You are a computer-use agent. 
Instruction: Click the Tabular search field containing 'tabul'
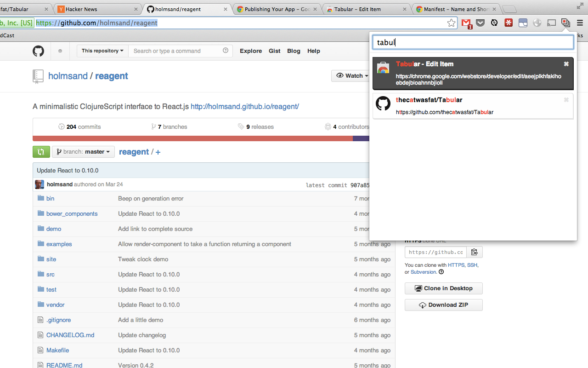pyautogui.click(x=473, y=42)
